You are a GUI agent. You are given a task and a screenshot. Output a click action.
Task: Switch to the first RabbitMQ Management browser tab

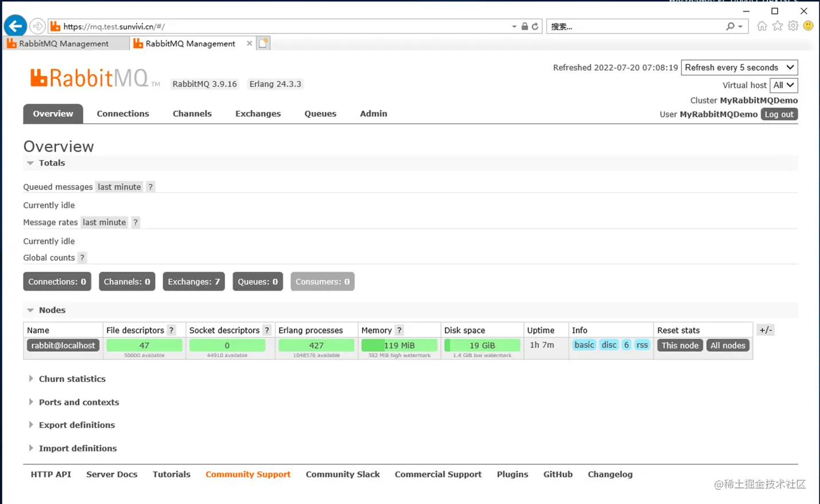click(x=66, y=43)
